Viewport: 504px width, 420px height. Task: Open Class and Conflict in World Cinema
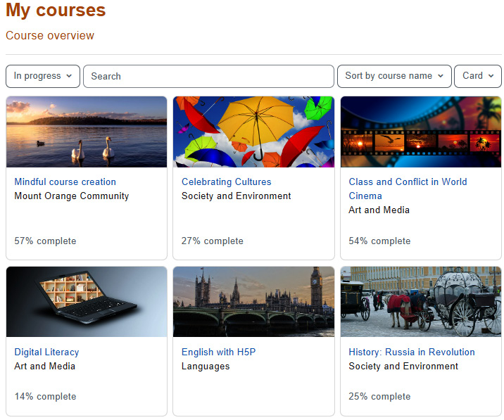pyautogui.click(x=408, y=189)
